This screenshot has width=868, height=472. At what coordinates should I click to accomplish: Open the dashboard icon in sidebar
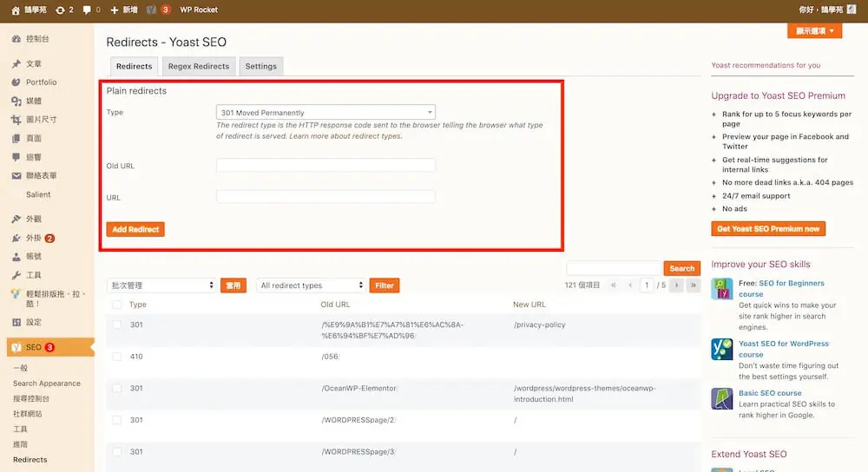click(x=16, y=39)
